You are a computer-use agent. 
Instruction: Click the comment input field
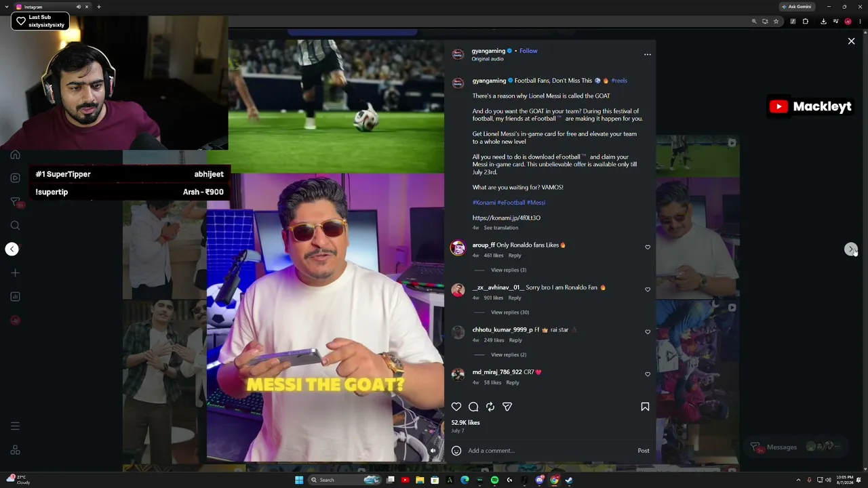pos(549,451)
